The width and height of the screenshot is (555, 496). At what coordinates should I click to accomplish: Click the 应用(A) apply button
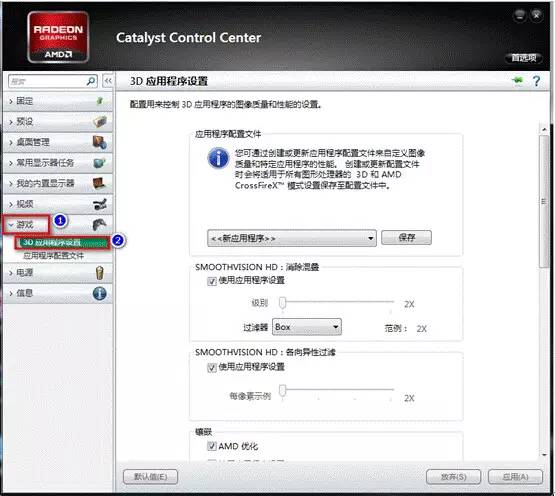(515, 477)
